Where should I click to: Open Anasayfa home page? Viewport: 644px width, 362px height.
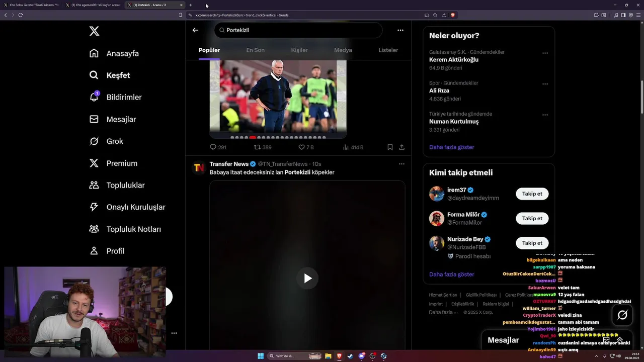114,53
